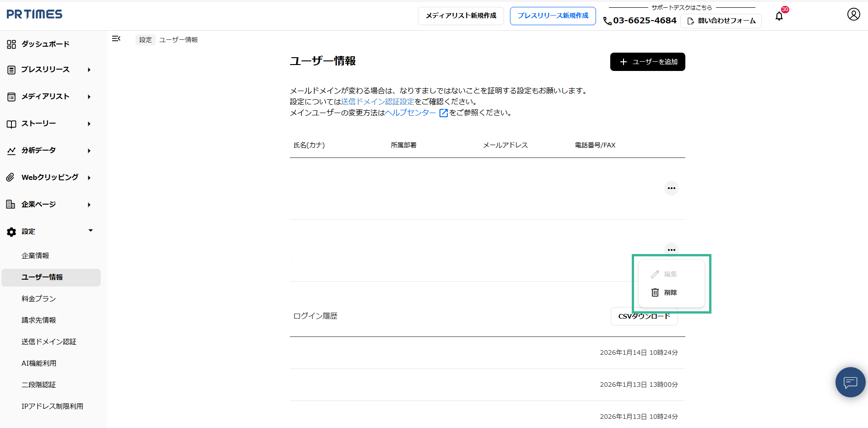Open the 送信ドメイン認証設定 link
The height and width of the screenshot is (428, 868).
[378, 102]
